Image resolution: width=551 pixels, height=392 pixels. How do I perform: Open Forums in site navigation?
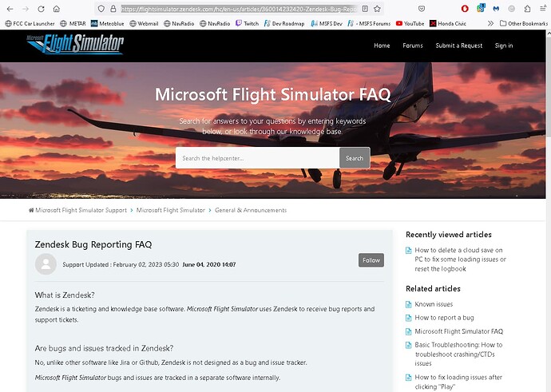point(413,46)
